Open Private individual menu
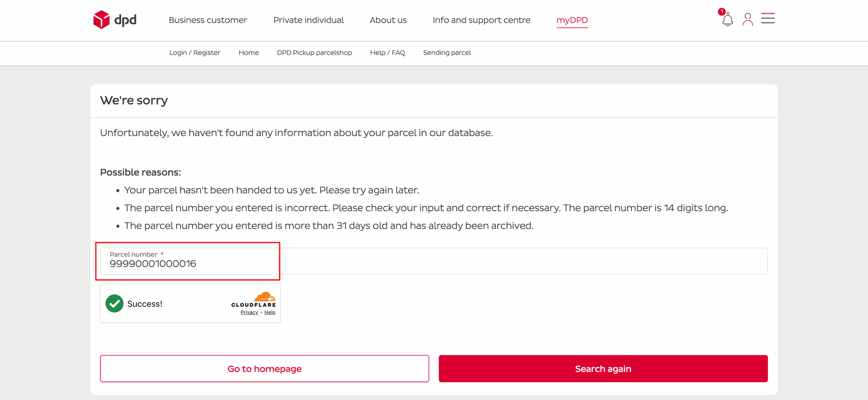 [308, 20]
